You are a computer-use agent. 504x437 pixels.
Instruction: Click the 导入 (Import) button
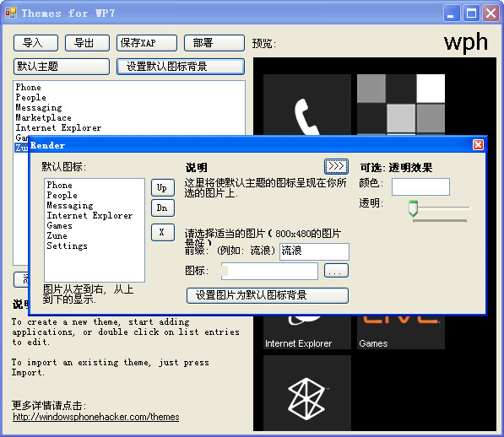coord(35,43)
